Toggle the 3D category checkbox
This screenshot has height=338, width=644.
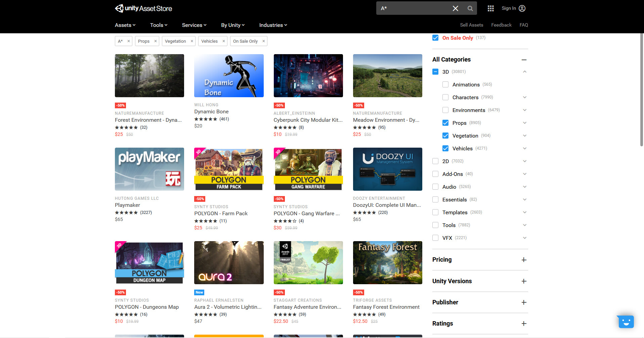(435, 72)
